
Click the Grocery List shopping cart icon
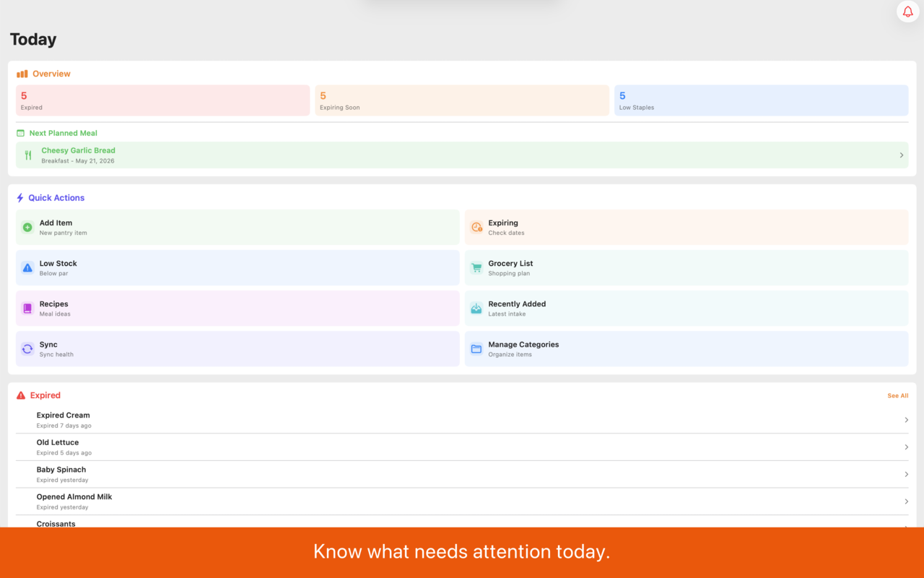pyautogui.click(x=476, y=268)
